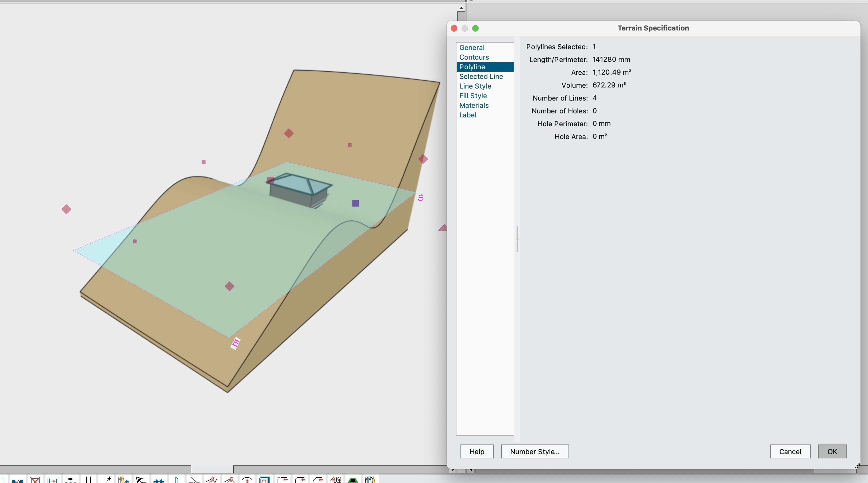The width and height of the screenshot is (868, 483).
Task: Click the dialog's panel splitter handle
Action: [x=517, y=239]
